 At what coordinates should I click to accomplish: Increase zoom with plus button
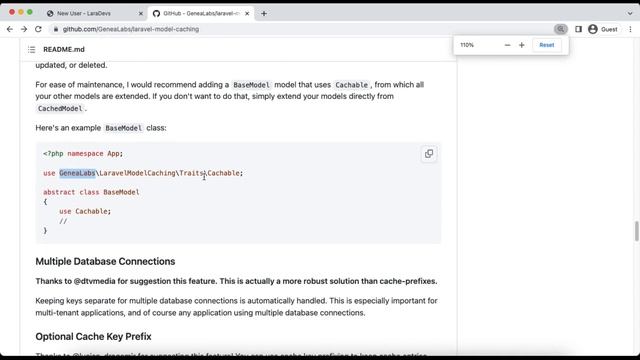[x=522, y=45]
